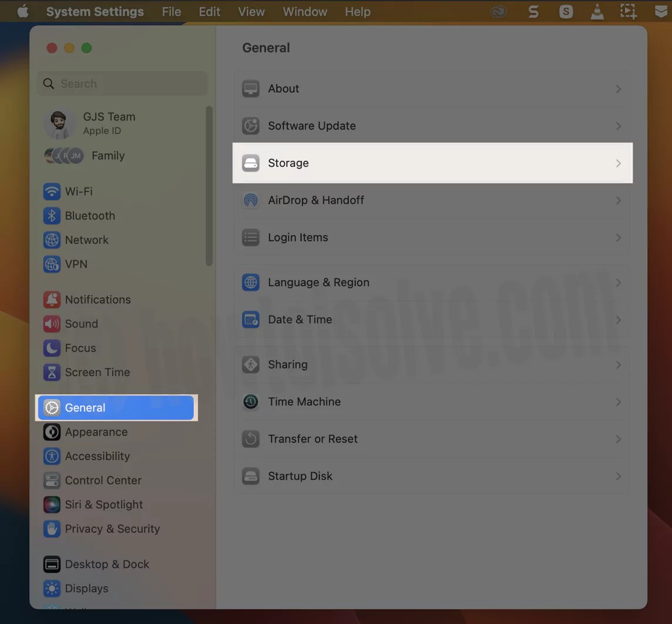
Task: Click the Screen Time hourglass icon
Action: click(52, 372)
